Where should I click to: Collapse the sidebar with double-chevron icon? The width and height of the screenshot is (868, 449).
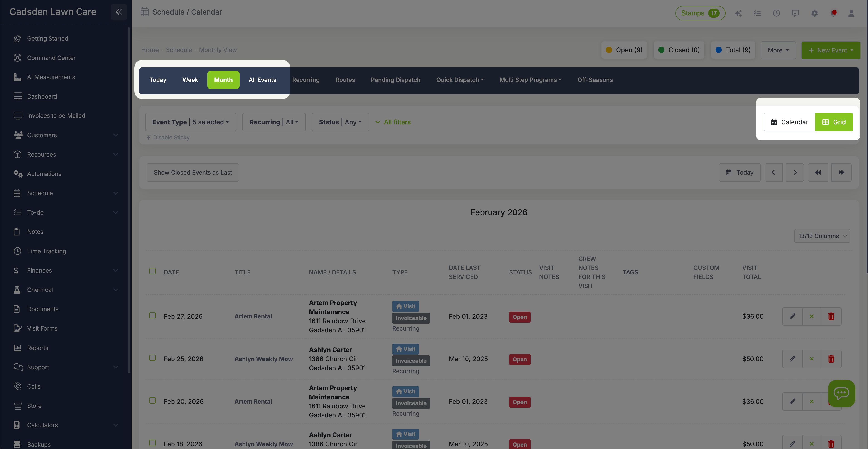(x=119, y=12)
